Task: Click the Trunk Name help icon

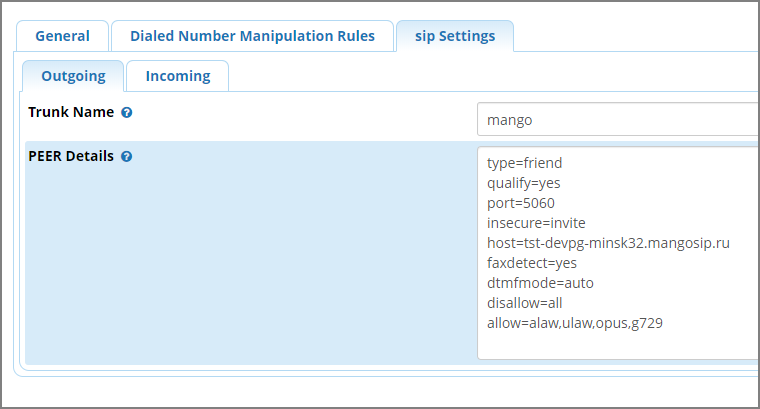Action: [127, 112]
